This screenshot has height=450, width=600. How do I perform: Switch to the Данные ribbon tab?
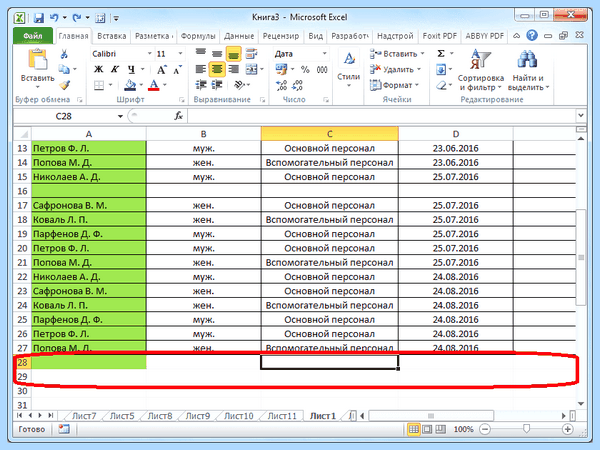point(239,36)
